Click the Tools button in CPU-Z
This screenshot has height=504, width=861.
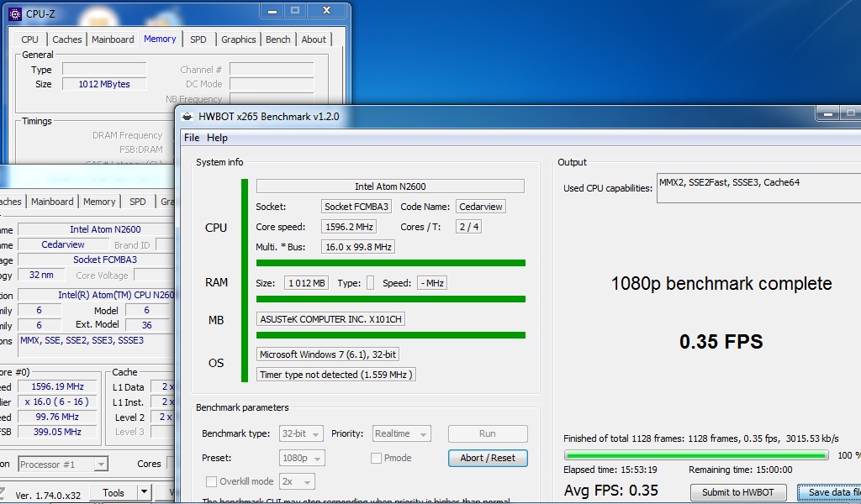pyautogui.click(x=114, y=492)
